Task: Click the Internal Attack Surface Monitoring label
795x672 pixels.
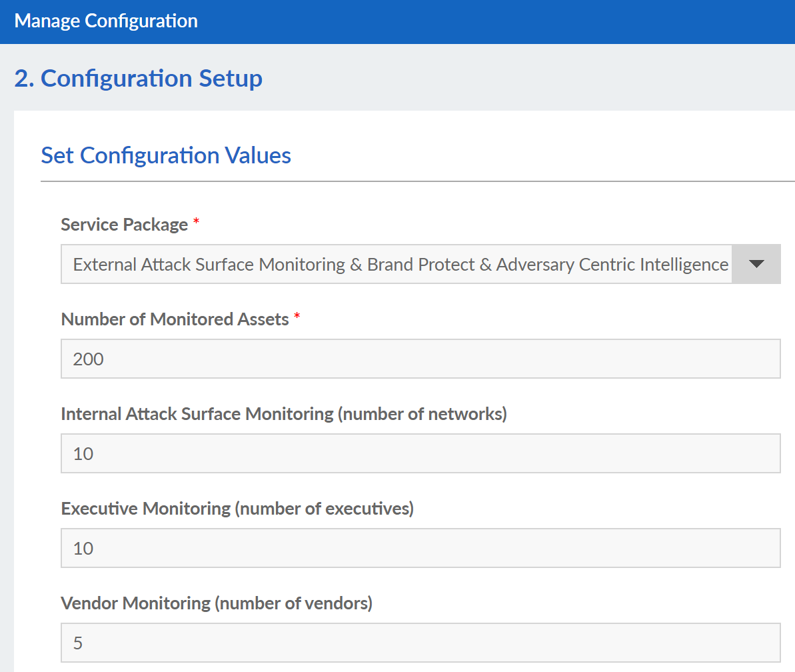Action: [284, 414]
